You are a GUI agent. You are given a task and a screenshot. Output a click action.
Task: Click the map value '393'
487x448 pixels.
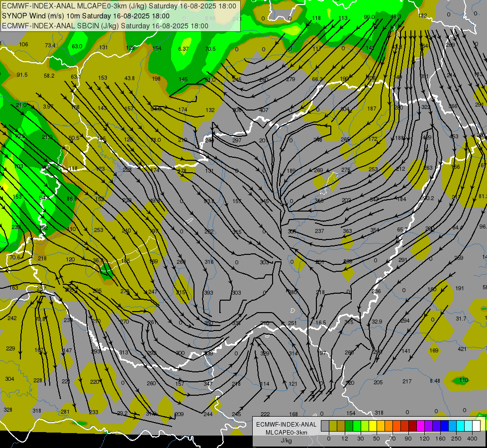coord(209,293)
